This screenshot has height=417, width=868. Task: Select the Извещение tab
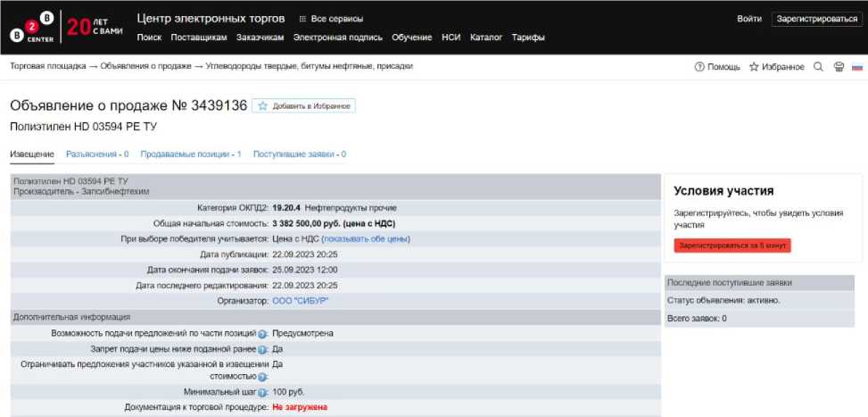[x=32, y=154]
